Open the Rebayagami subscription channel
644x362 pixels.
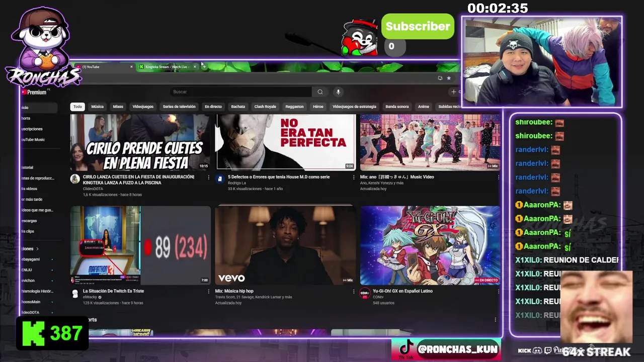[38, 259]
